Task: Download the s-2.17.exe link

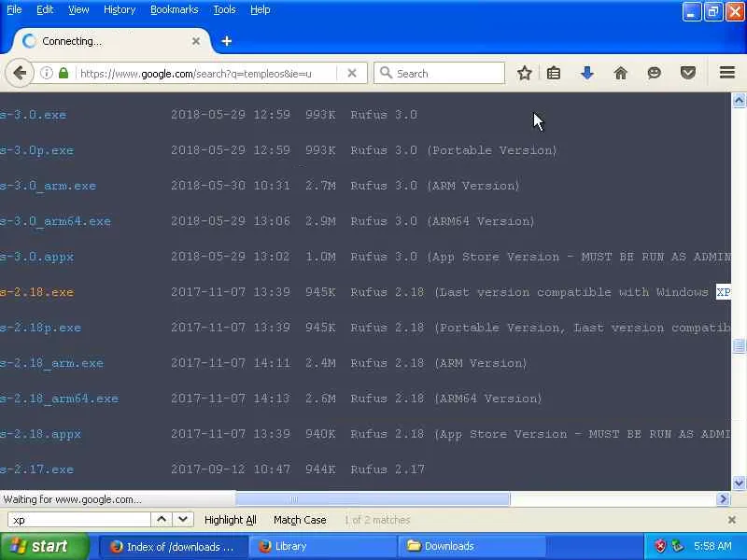Action: (x=36, y=469)
